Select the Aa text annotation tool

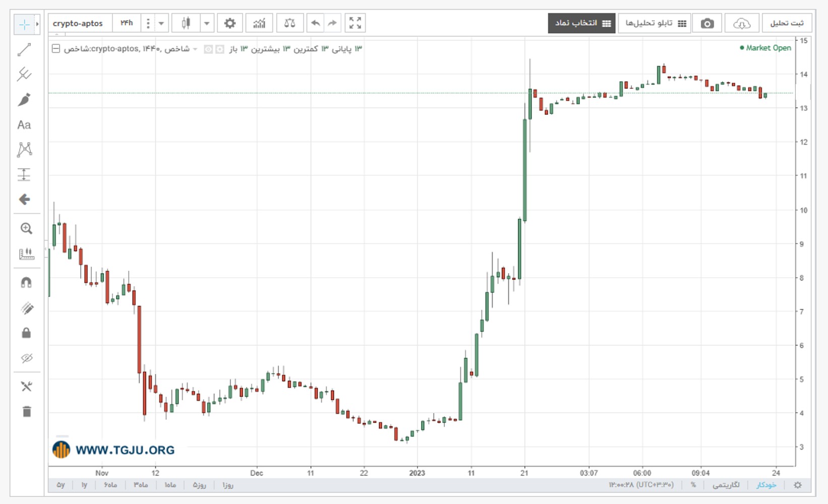point(24,125)
